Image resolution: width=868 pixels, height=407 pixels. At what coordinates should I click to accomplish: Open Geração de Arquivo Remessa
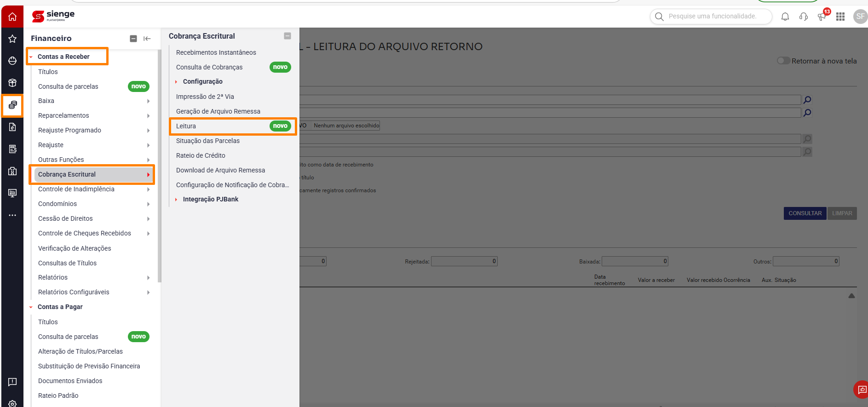(x=218, y=111)
